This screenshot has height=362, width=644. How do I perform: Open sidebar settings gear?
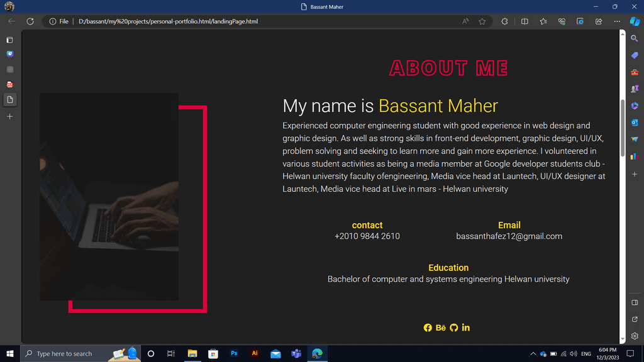635,336
